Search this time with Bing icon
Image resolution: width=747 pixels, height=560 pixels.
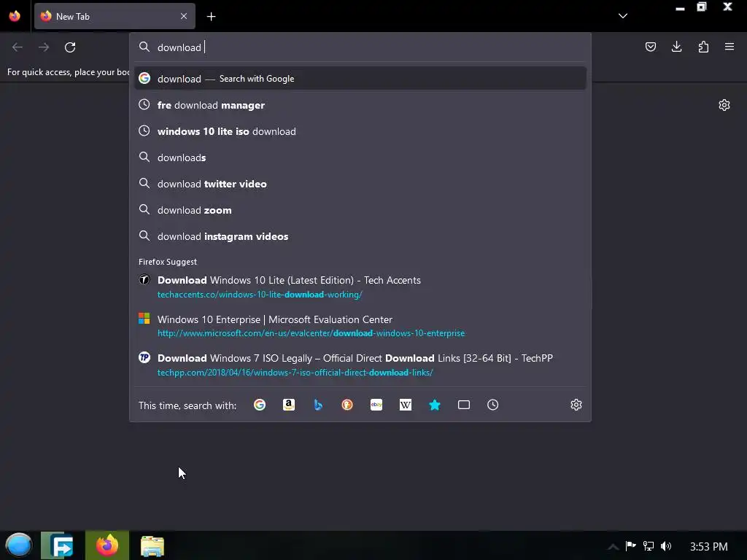click(x=318, y=405)
